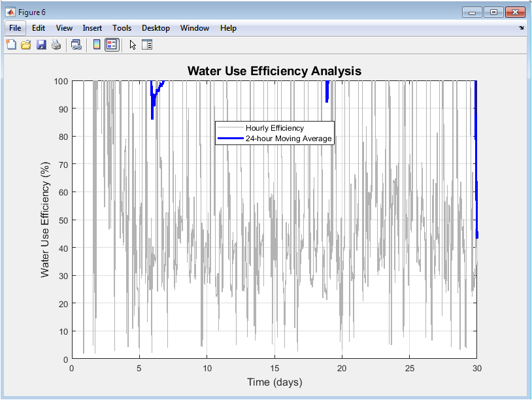Screen dimensions: 532x400
Task: Expand the Tools menu
Action: pos(122,28)
